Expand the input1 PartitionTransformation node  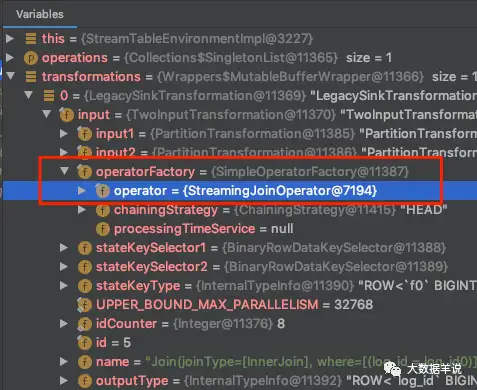[64, 133]
